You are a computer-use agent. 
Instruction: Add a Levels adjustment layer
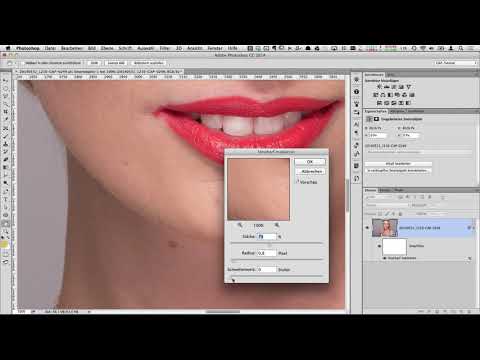pyautogui.click(x=387, y=87)
